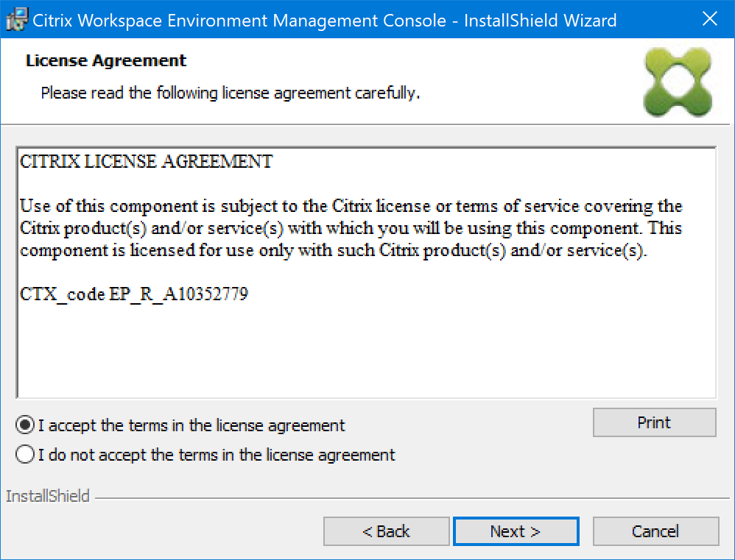
Task: Click the CITRIX LICENSE AGREEMENT heading in the text box
Action: [146, 162]
